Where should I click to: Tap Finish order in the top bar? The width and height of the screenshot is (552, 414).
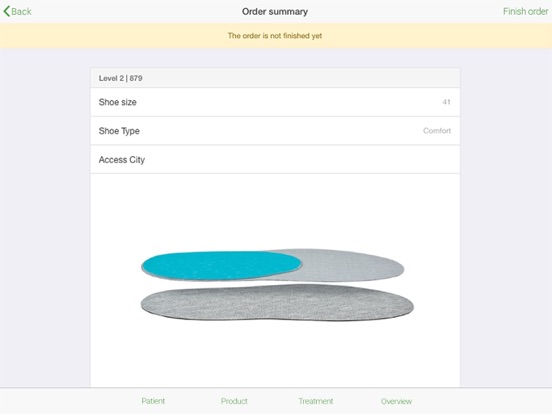point(525,12)
